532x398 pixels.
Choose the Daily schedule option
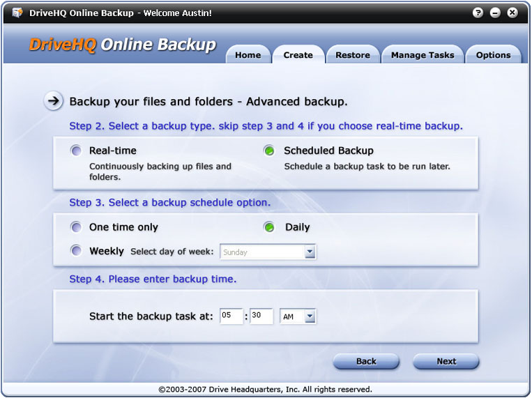269,227
